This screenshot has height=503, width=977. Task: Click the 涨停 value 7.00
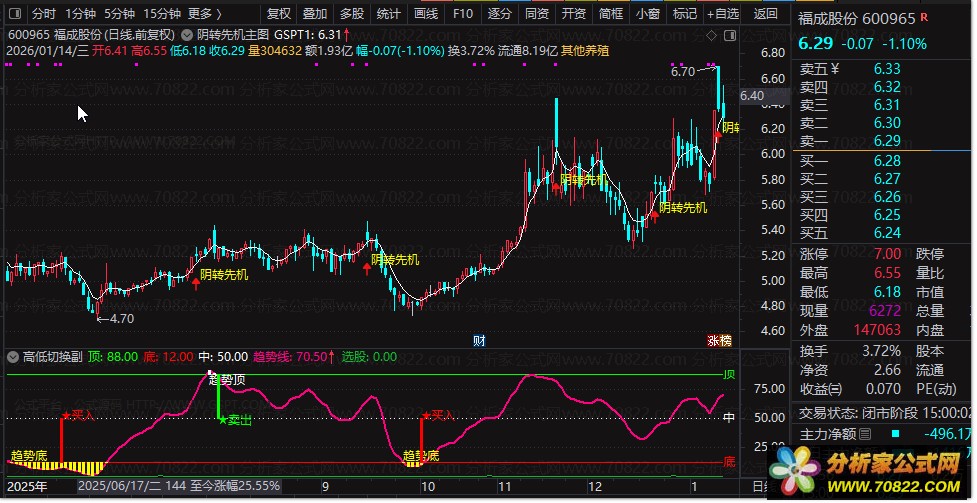pyautogui.click(x=887, y=254)
